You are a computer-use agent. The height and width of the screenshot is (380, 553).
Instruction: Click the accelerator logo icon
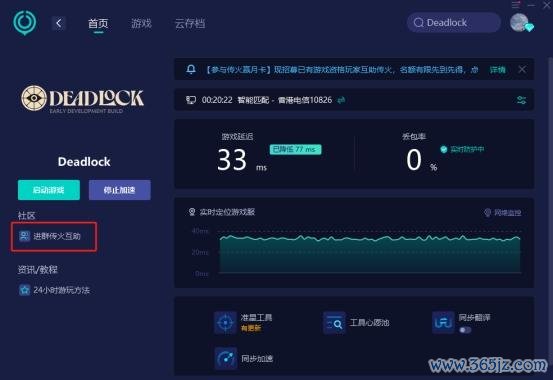point(25,23)
